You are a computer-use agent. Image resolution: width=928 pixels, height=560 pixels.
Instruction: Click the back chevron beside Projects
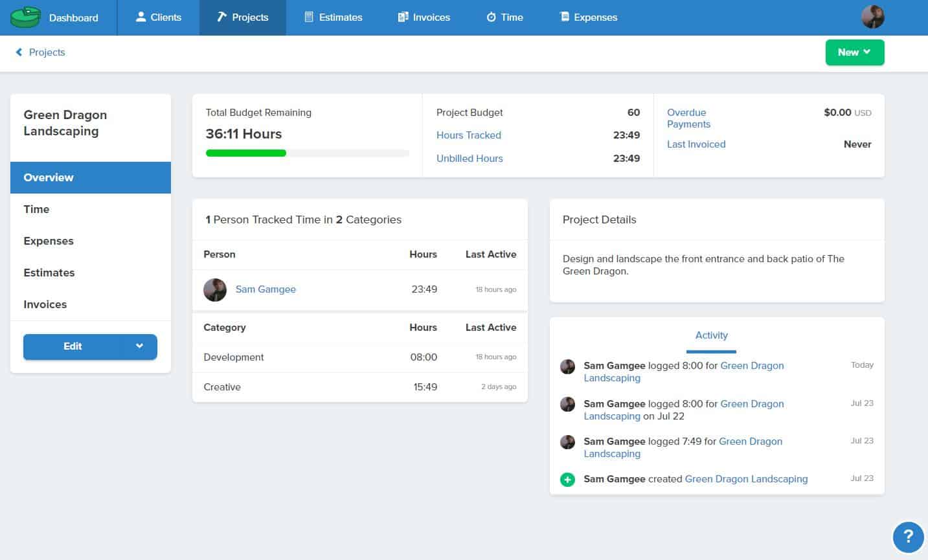point(19,52)
